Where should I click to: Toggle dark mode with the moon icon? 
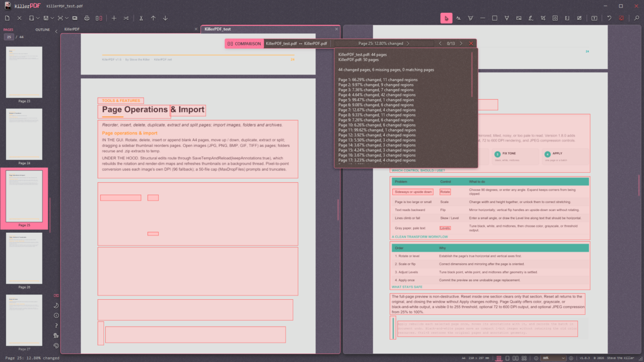click(x=56, y=306)
